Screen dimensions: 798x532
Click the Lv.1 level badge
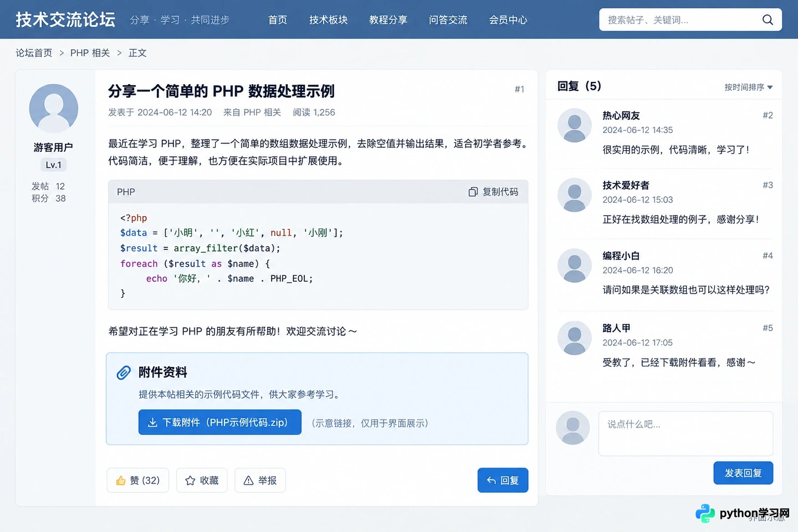pos(54,165)
